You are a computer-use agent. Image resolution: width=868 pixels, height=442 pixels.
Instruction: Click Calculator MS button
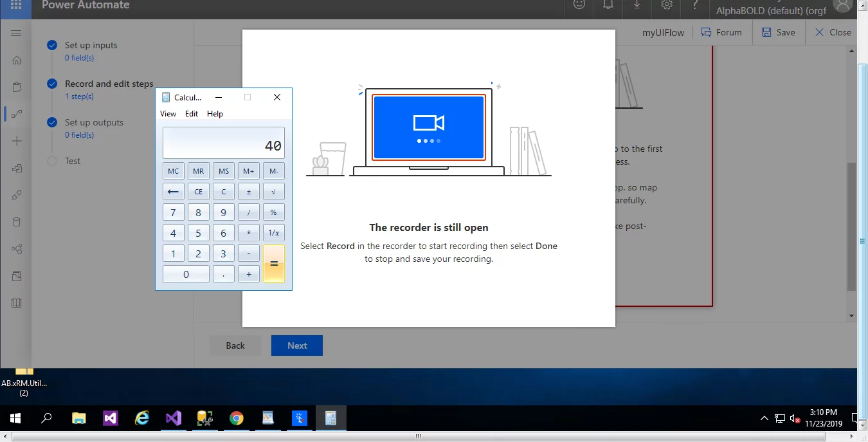[224, 171]
